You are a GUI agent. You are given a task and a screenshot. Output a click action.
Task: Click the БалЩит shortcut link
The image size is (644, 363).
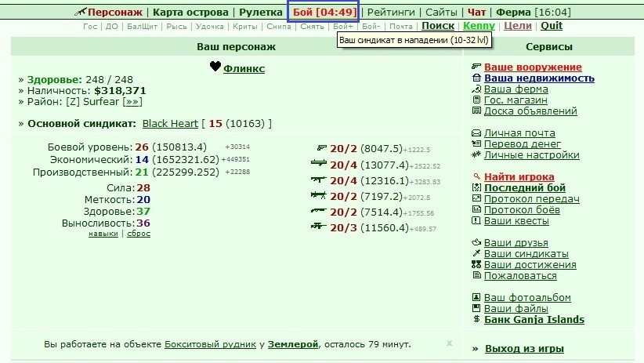[x=142, y=27]
